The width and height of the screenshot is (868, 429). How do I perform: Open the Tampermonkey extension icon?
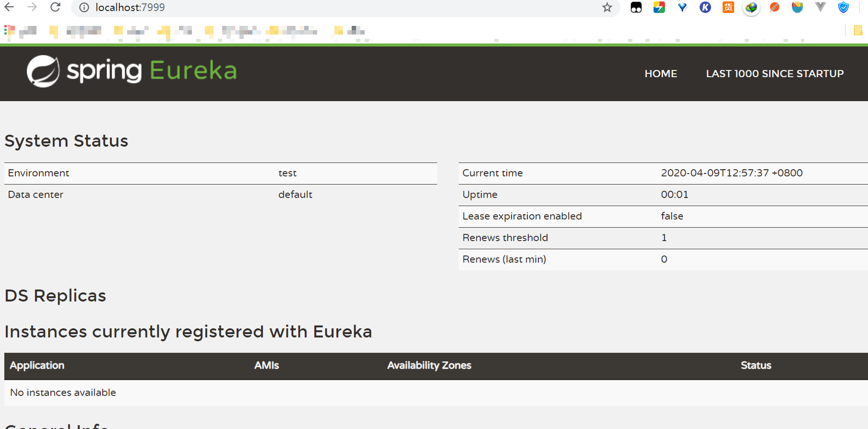pyautogui.click(x=636, y=7)
